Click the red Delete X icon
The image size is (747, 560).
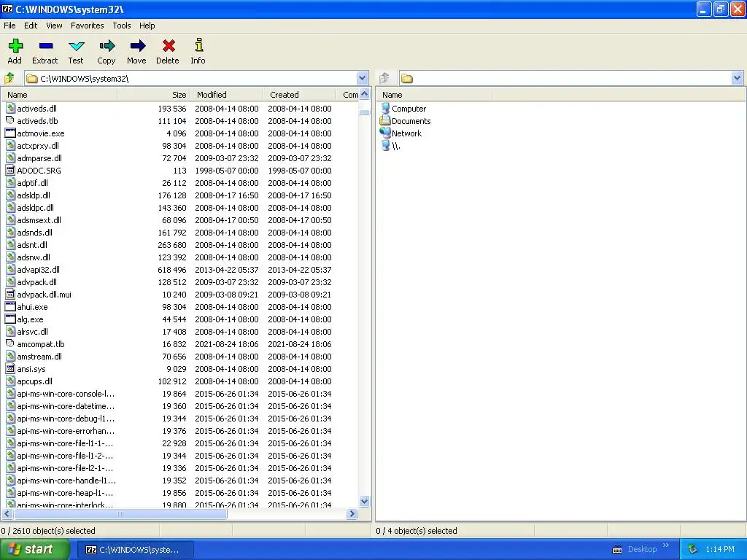[169, 46]
